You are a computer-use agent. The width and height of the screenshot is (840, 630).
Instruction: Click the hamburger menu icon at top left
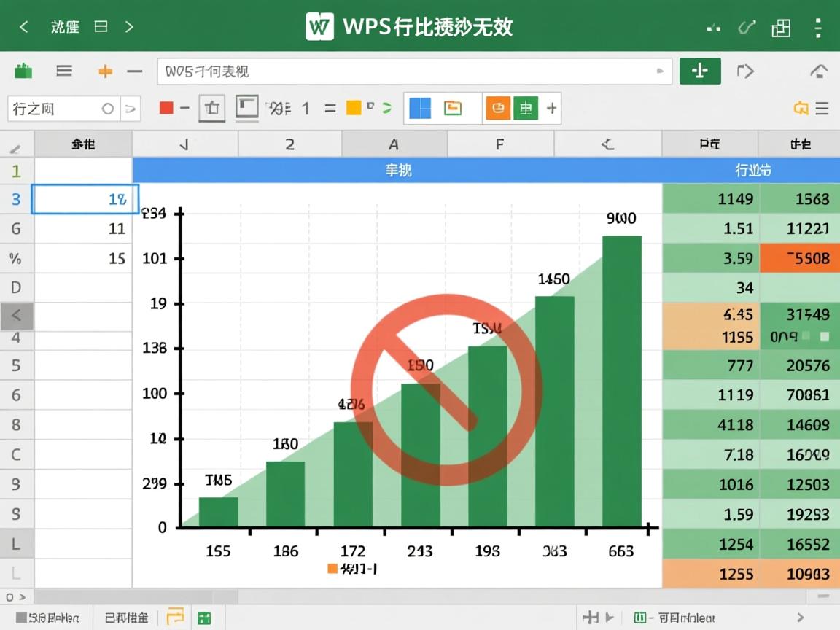pos(63,70)
